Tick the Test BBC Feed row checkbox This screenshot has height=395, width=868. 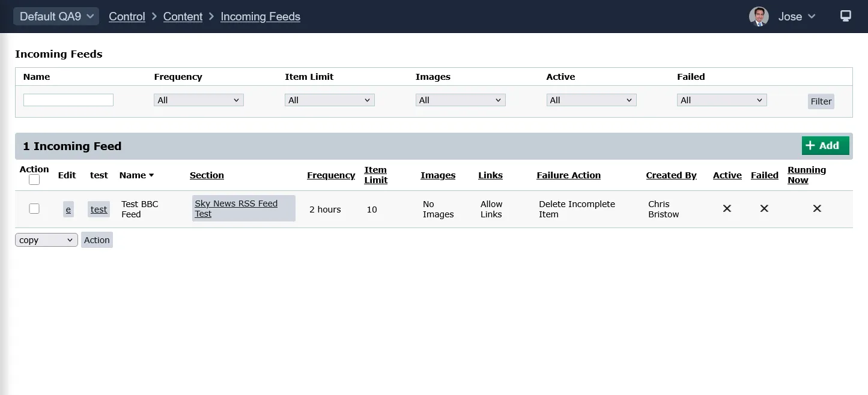pos(34,208)
